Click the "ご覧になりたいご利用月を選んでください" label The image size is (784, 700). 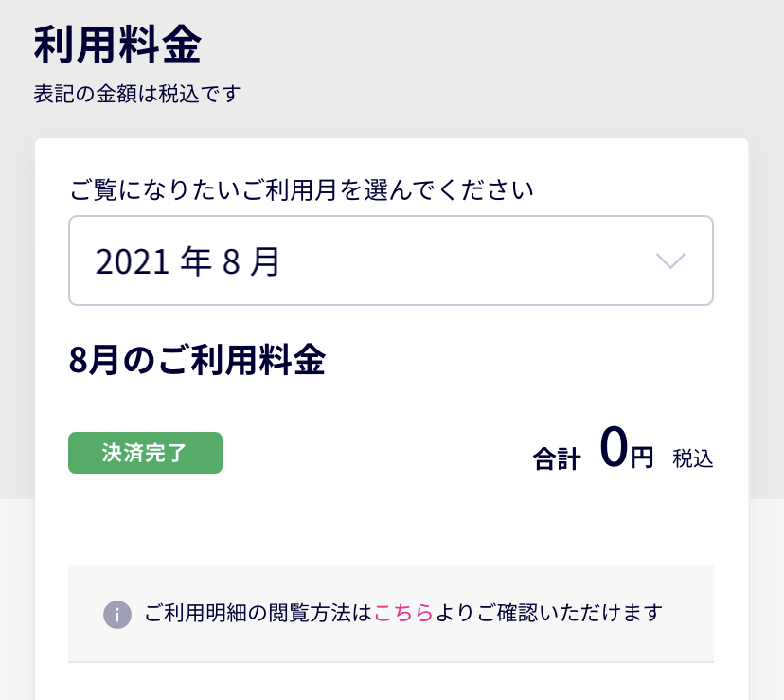tap(302, 190)
